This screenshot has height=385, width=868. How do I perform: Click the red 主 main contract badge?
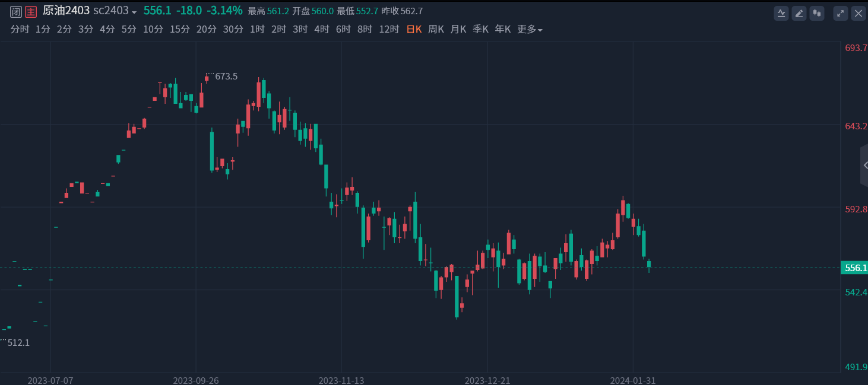tap(31, 11)
